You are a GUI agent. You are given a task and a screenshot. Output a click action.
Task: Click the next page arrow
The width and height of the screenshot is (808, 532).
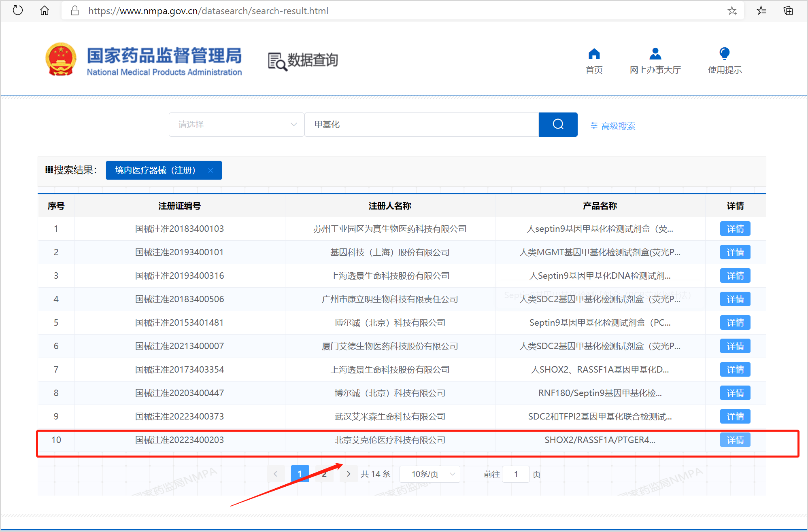pyautogui.click(x=348, y=474)
